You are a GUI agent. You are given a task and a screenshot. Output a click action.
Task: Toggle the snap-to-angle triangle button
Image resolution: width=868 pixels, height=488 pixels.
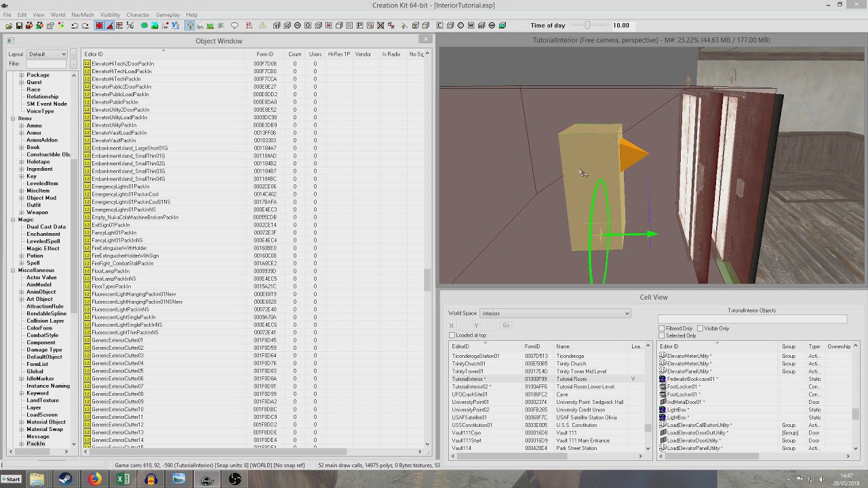point(109,26)
